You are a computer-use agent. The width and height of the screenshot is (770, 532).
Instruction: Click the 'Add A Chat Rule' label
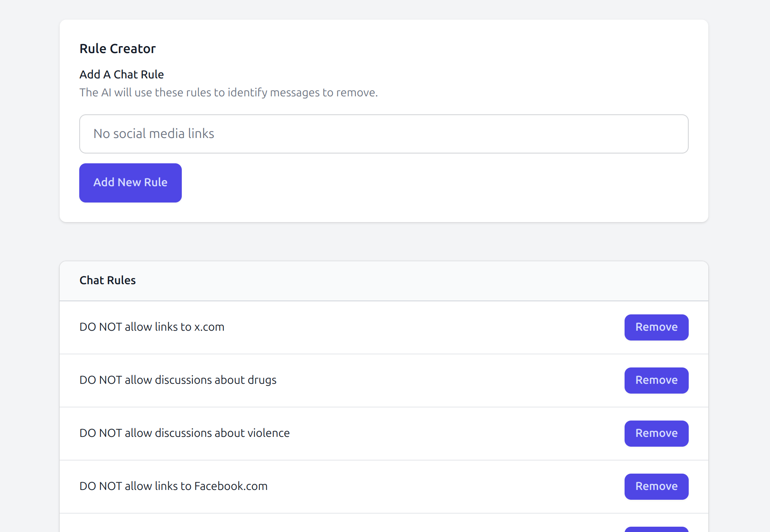(x=122, y=74)
